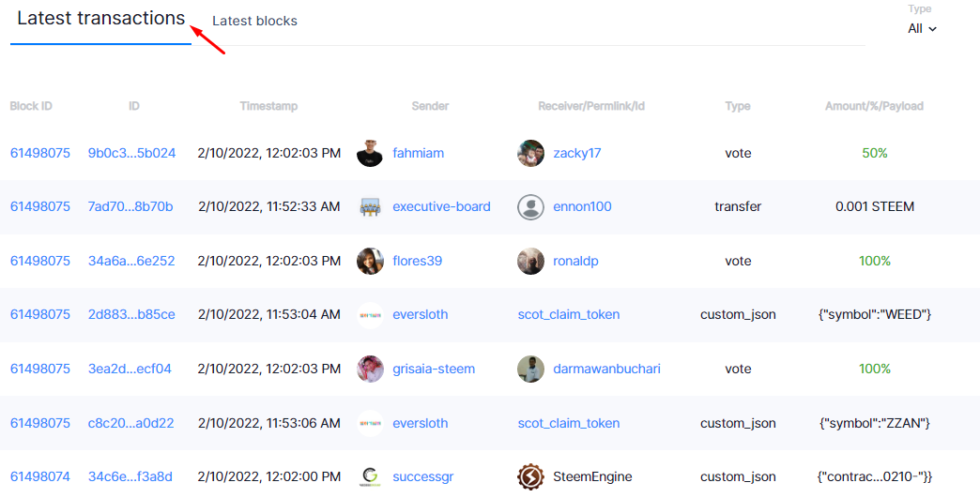Image resolution: width=980 pixels, height=498 pixels.
Task: Visit sender successgr's profile link
Action: 422,476
